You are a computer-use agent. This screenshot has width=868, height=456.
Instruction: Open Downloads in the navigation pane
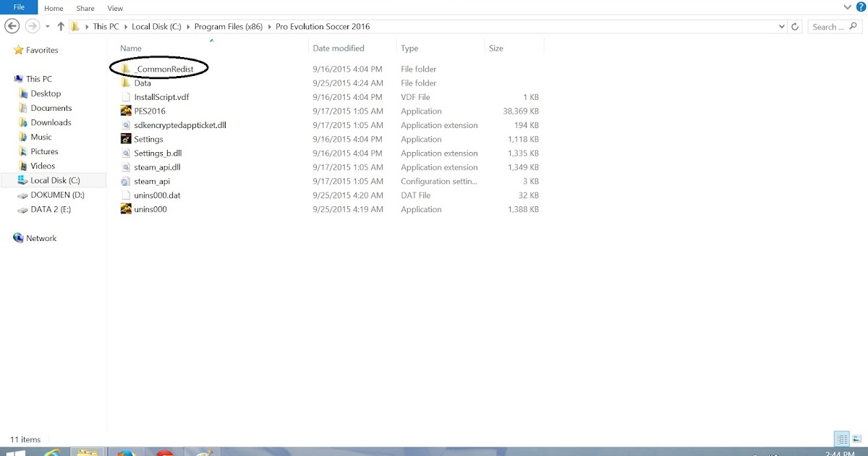(51, 122)
